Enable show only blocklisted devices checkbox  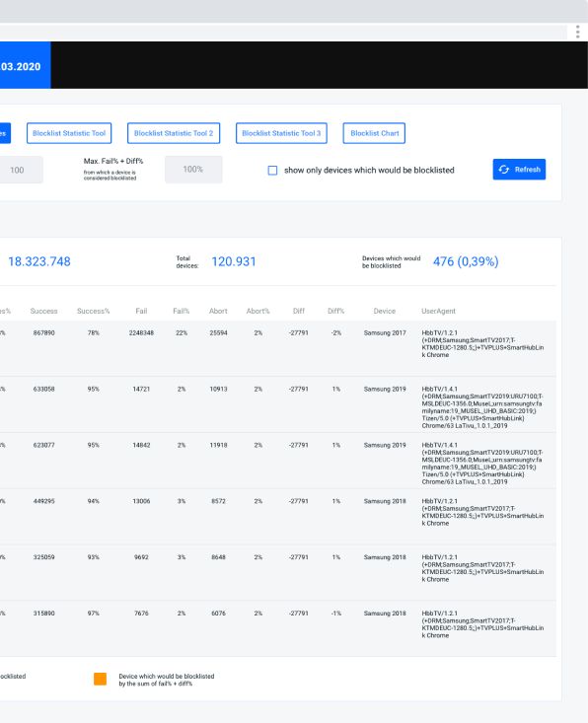[x=272, y=171]
